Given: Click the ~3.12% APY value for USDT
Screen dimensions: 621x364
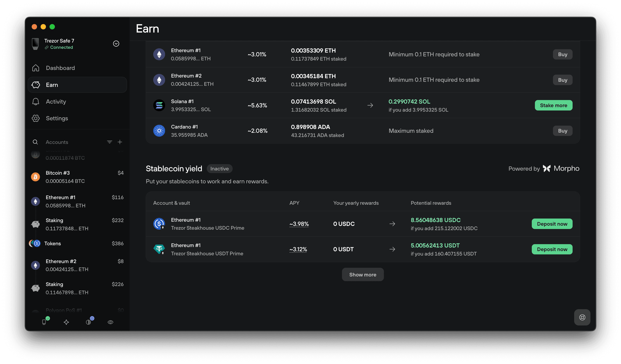Looking at the screenshot, I should [298, 249].
